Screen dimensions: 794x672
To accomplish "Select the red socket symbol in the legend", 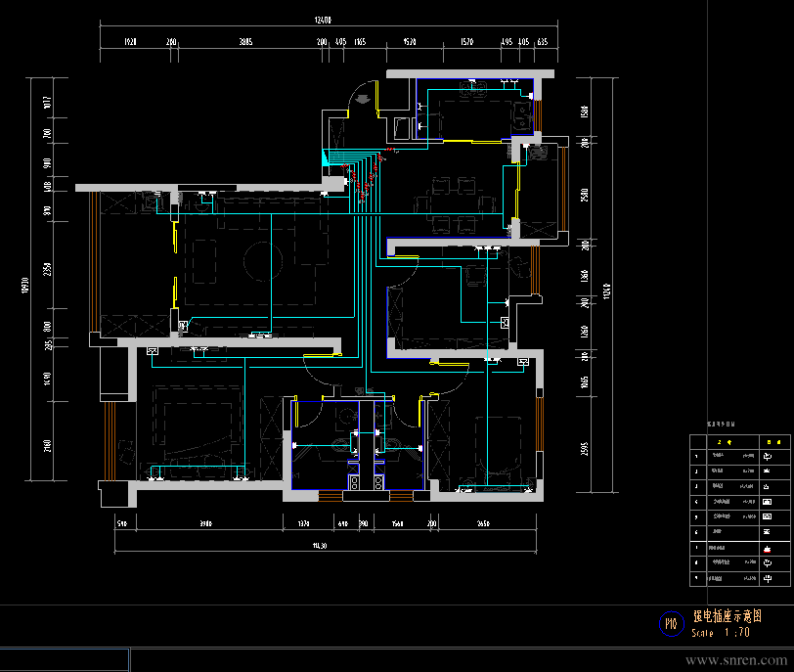I will (768, 549).
